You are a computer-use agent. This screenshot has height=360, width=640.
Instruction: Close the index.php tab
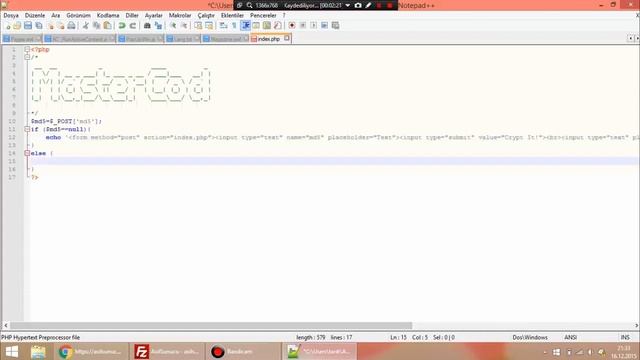point(287,38)
